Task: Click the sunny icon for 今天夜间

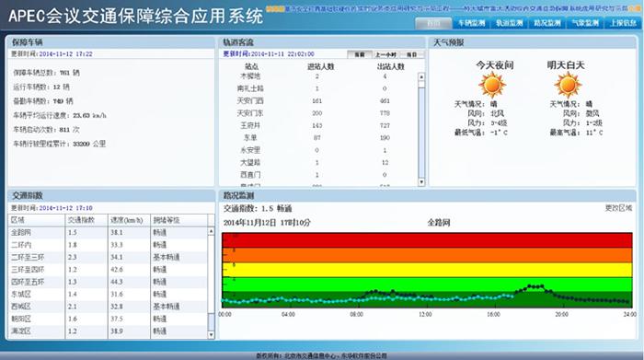Action: (492, 85)
